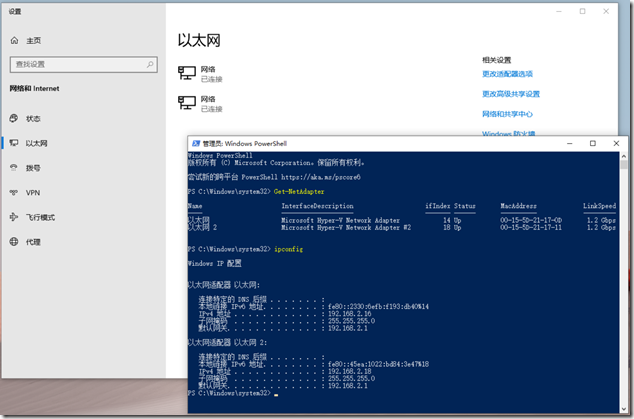Viewport: 634px width, 419px height.
Task: Click the Get-NetAdapter command text
Action: 299,192
